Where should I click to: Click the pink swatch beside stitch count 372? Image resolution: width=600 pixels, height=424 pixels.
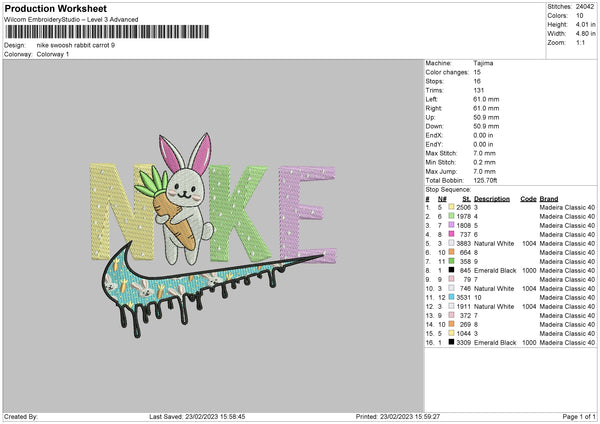coord(451,315)
